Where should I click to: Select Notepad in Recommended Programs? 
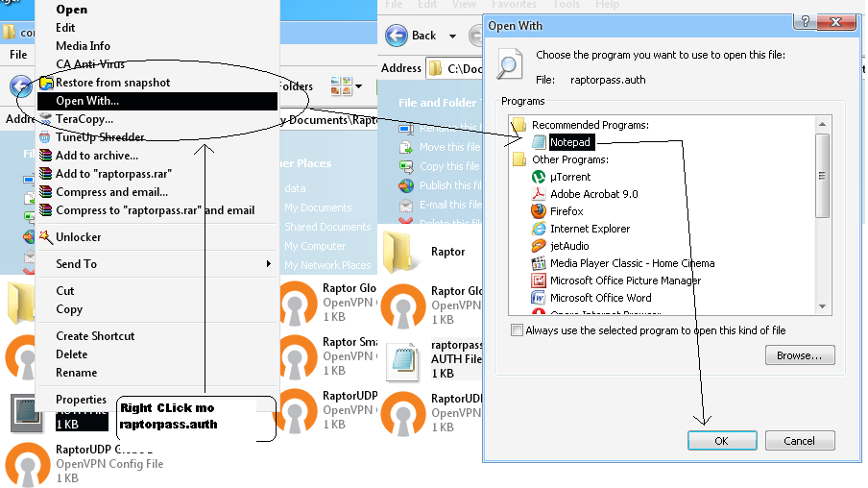(x=570, y=142)
